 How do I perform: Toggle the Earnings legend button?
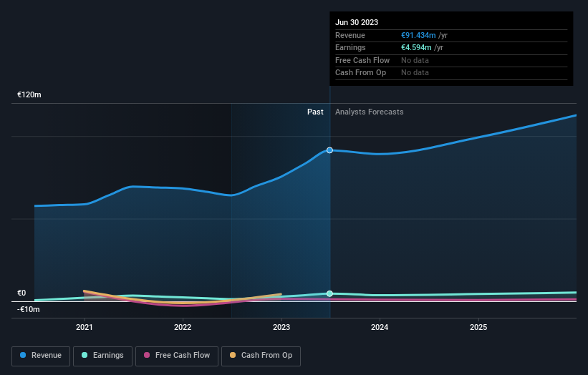click(102, 356)
